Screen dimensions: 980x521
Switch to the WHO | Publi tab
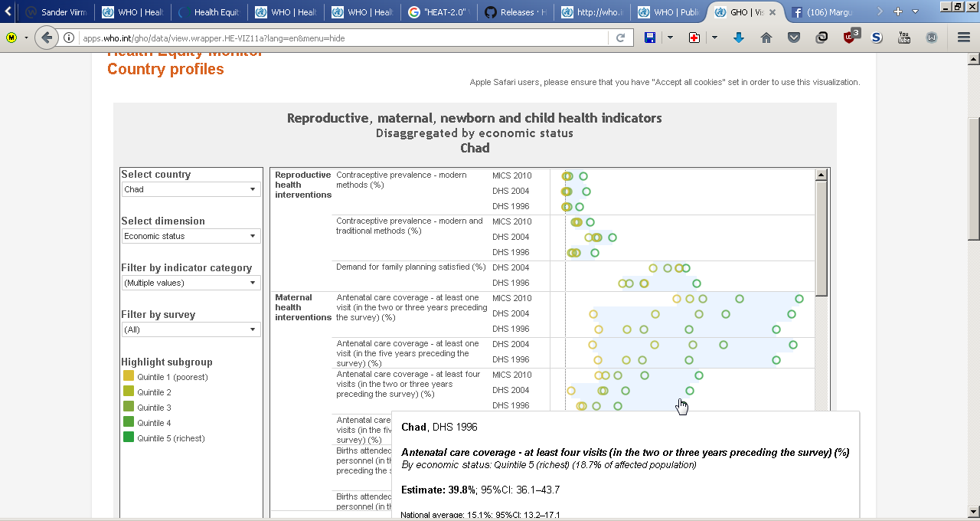669,12
